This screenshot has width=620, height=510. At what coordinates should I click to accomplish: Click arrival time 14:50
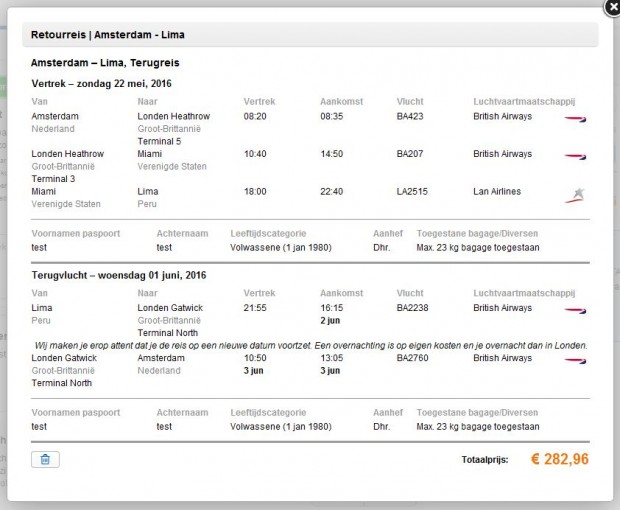(332, 154)
